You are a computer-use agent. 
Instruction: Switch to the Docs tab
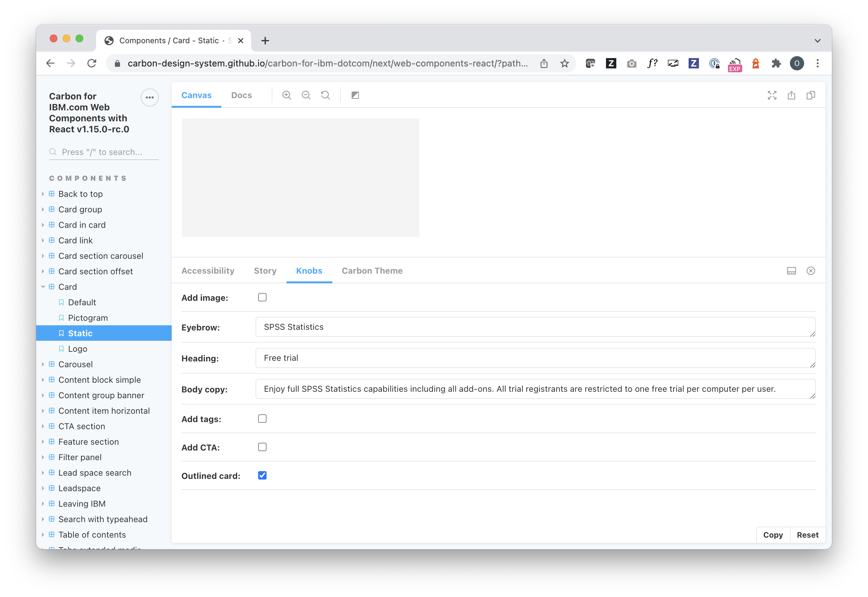[x=241, y=95]
